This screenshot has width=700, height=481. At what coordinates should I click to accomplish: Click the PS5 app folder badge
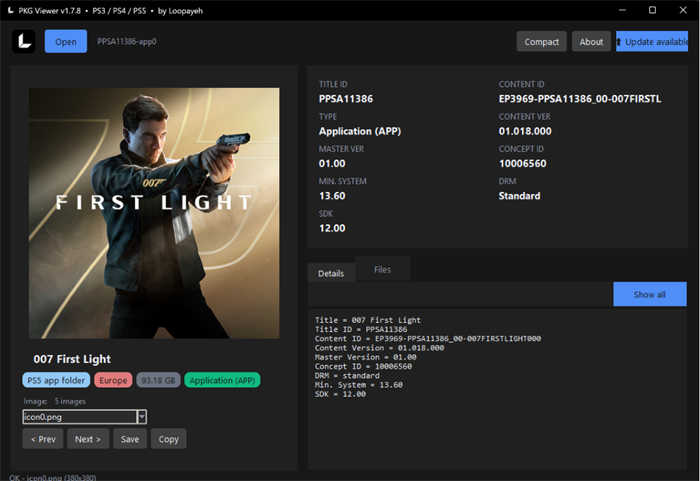pos(56,380)
